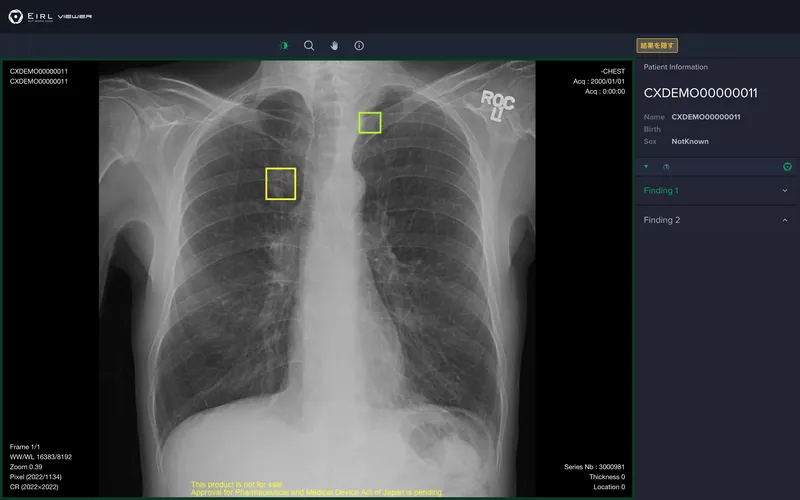The image size is (800, 500).
Task: Click the green shield icon in results header
Action: click(787, 166)
